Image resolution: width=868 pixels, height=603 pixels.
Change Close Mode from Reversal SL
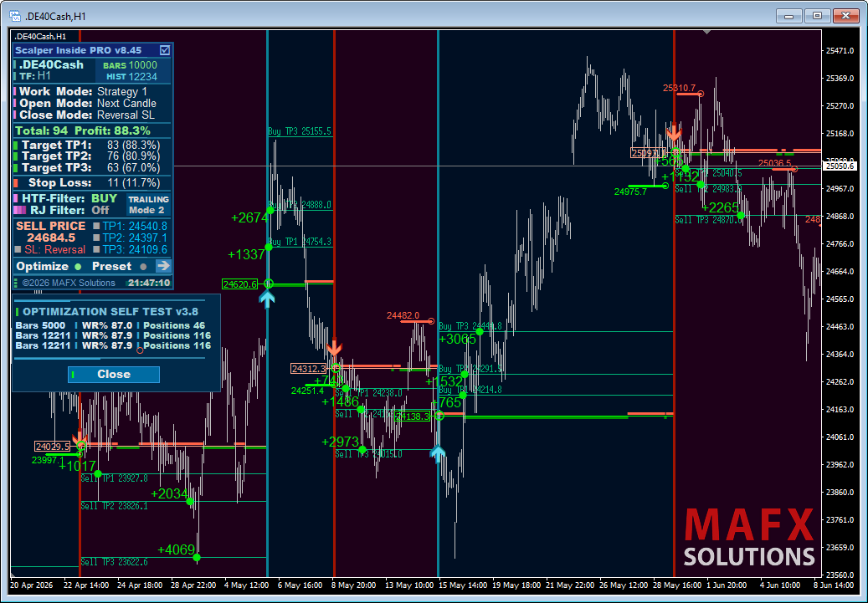coord(126,115)
